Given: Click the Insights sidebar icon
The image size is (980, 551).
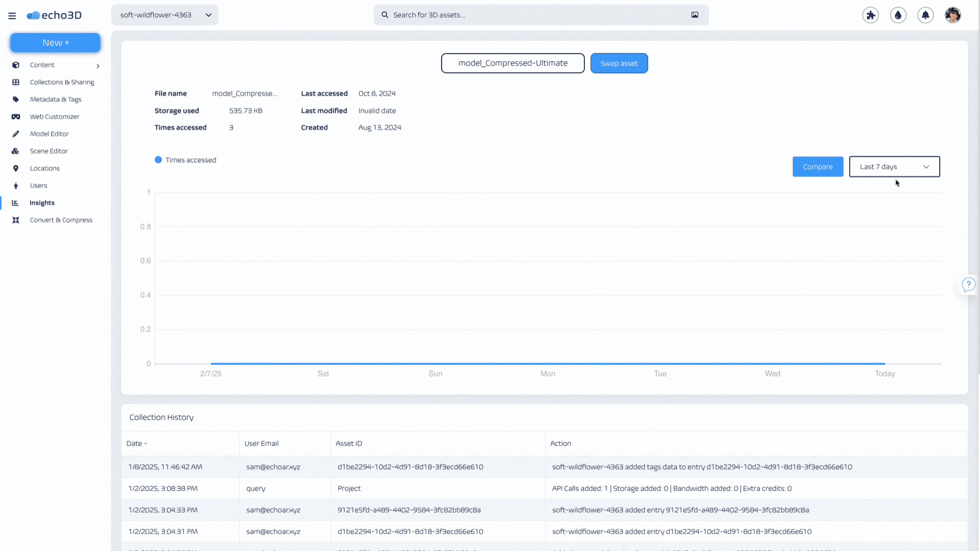Looking at the screenshot, I should coord(16,203).
